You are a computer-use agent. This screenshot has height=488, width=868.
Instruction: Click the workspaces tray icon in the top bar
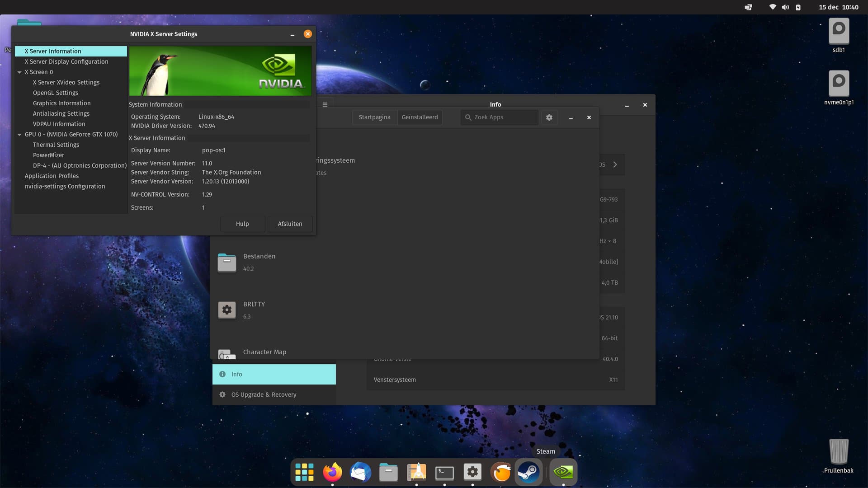pyautogui.click(x=748, y=7)
